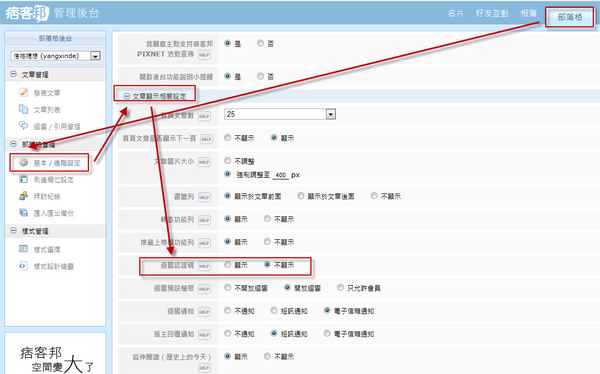Choose 顯示於文章後面 for 書籤列

coord(301,196)
